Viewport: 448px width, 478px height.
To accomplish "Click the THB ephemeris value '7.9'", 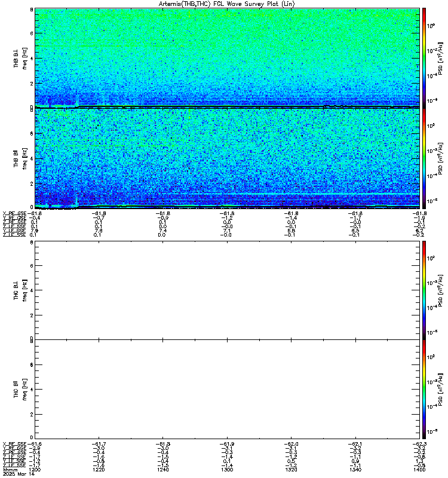I will [x=35, y=231].
